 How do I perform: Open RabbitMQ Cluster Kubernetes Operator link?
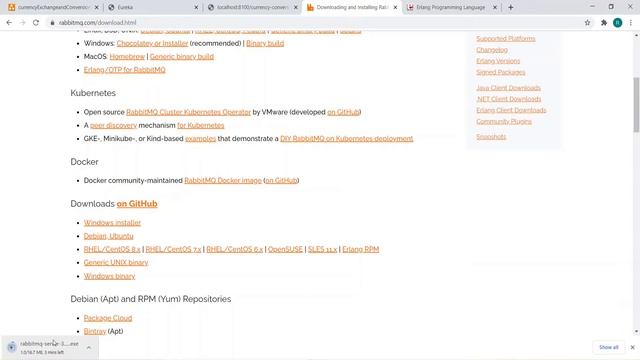coord(188,112)
